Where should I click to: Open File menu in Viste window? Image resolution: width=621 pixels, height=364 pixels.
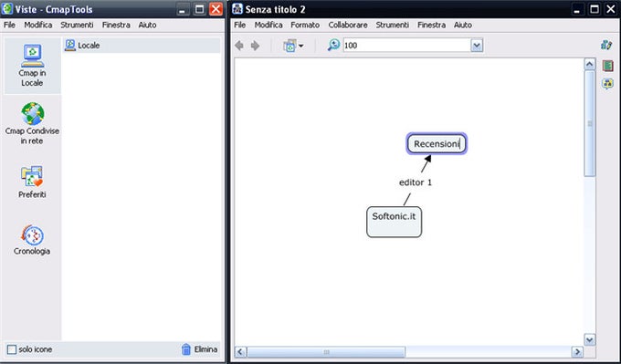pyautogui.click(x=9, y=25)
